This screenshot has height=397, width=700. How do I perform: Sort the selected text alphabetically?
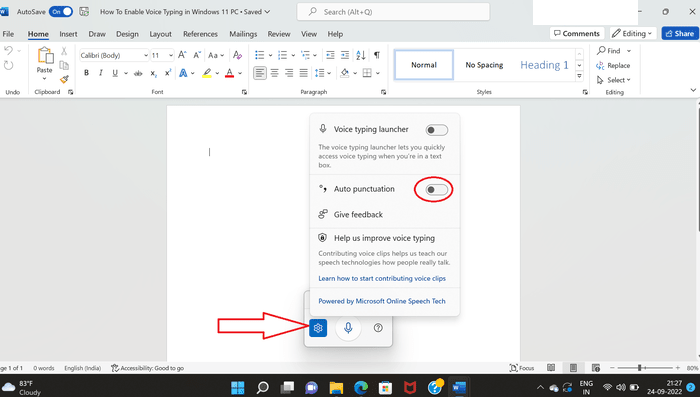[361, 55]
